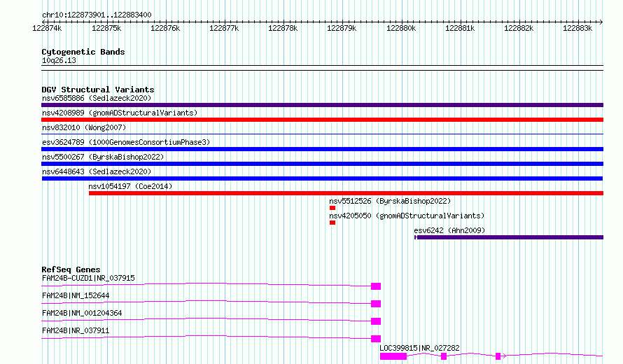623x364 pixels.
Task: Open FAM24B|NM_001204364 gene label
Action: pyautogui.click(x=82, y=313)
